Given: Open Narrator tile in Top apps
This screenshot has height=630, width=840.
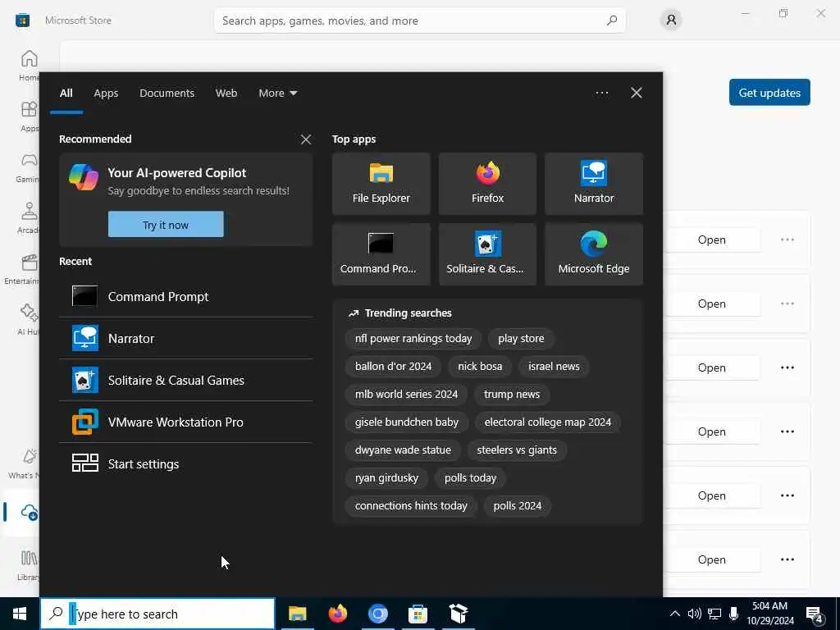Looking at the screenshot, I should pos(594,184).
